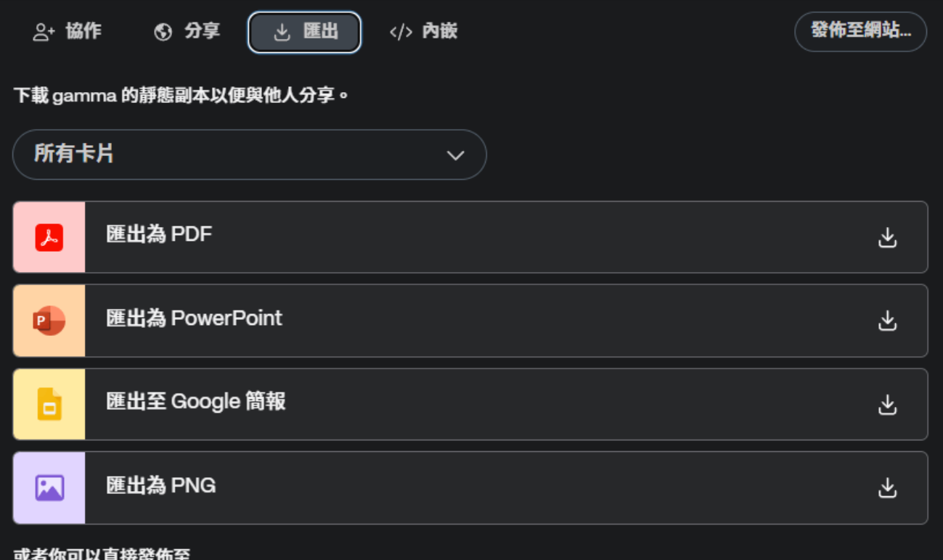Click the download icon on the PowerPoint row

click(887, 320)
